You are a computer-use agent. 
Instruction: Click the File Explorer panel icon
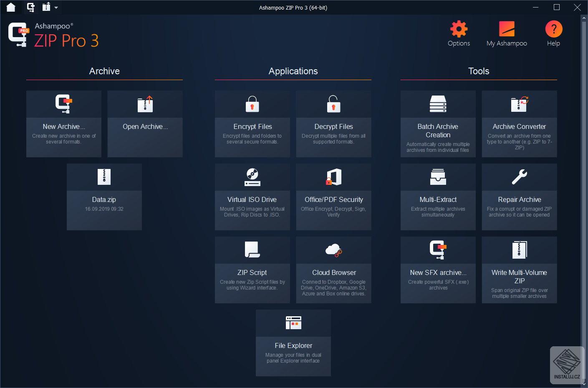click(293, 323)
